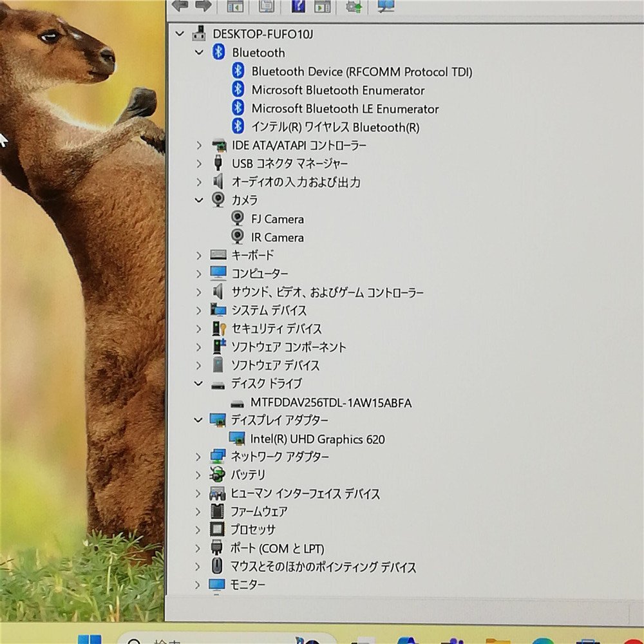Select the Intel(R) UHD Graphics 620 device
Image resolution: width=644 pixels, height=644 pixels.
(317, 439)
